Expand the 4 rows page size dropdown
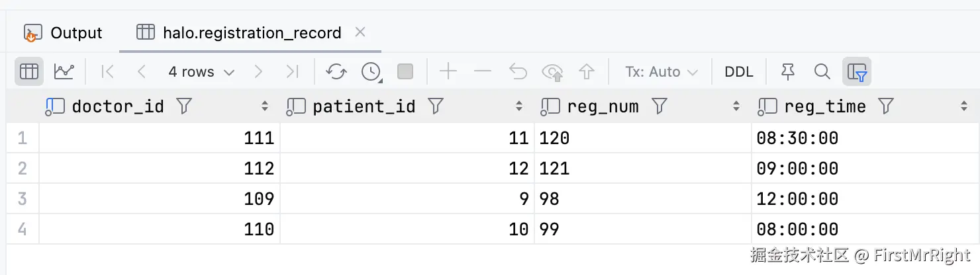This screenshot has width=980, height=275. point(201,71)
